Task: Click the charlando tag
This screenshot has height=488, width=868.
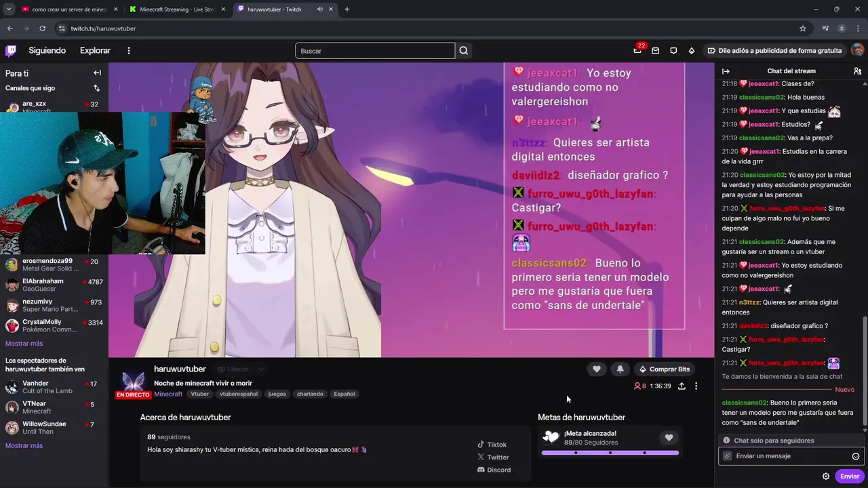Action: point(310,394)
